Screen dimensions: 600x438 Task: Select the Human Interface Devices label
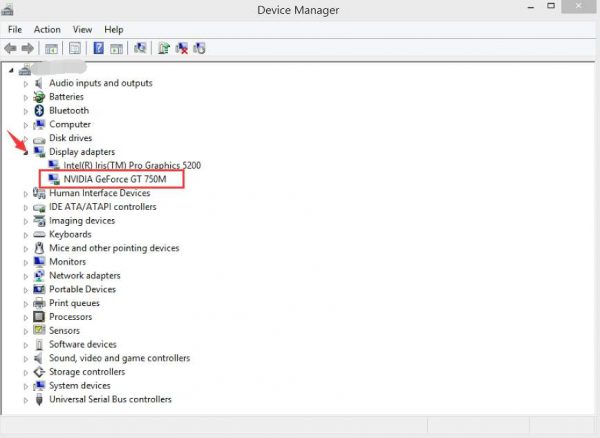click(x=99, y=193)
